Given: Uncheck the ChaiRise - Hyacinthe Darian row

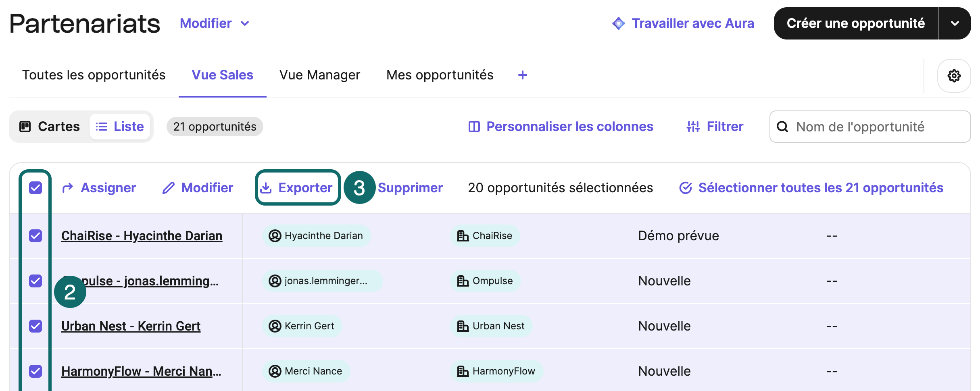Looking at the screenshot, I should pyautogui.click(x=35, y=236).
